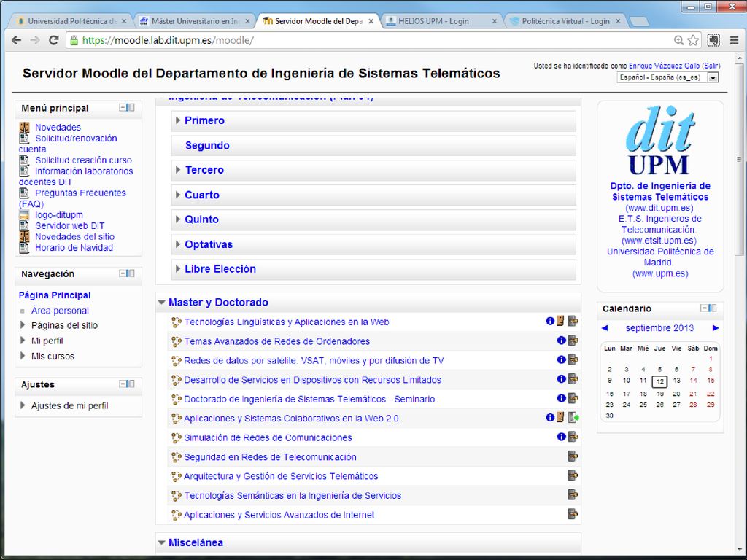The height and width of the screenshot is (560, 747).
Task: Expand the Tercero category
Action: click(178, 170)
